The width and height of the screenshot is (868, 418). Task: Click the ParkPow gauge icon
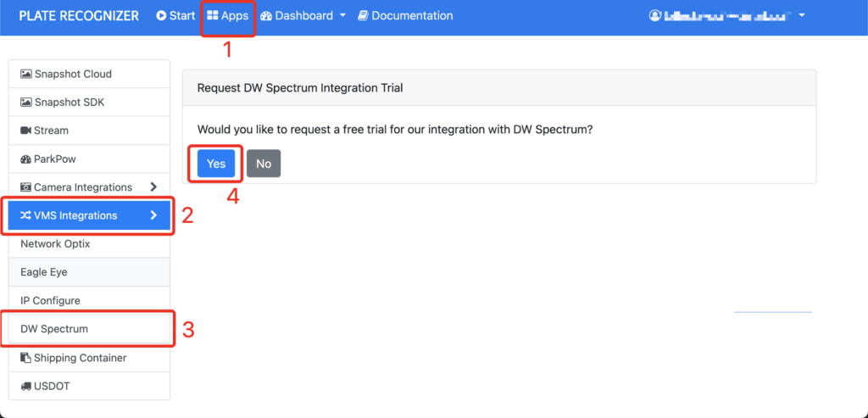[x=25, y=159]
